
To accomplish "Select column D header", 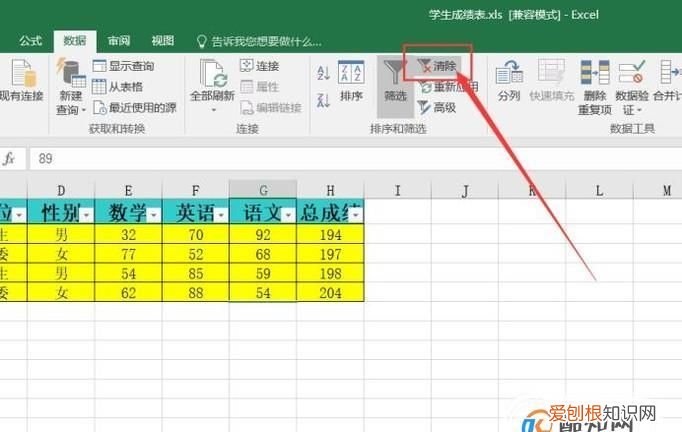I will click(61, 190).
